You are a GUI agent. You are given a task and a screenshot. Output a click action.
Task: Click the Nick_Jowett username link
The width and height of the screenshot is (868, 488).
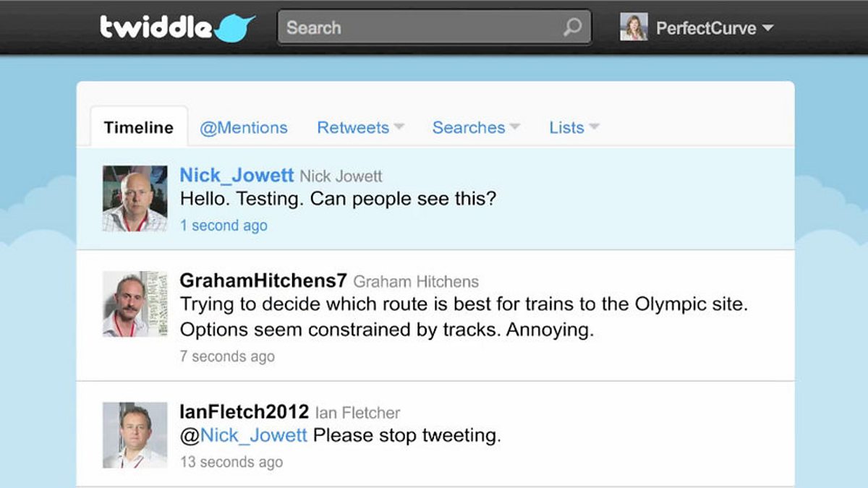tap(237, 175)
